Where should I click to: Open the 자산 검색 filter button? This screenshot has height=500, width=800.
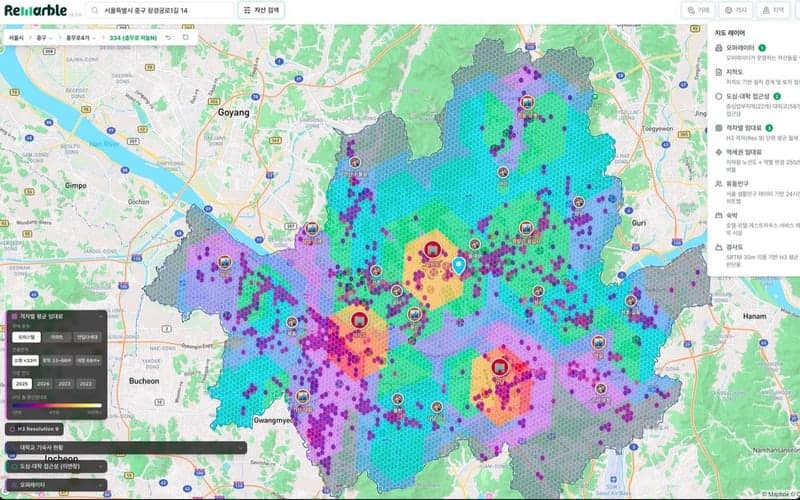click(261, 10)
